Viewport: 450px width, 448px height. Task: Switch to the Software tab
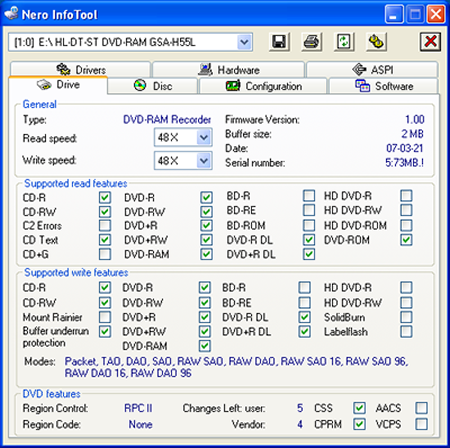coord(383,86)
